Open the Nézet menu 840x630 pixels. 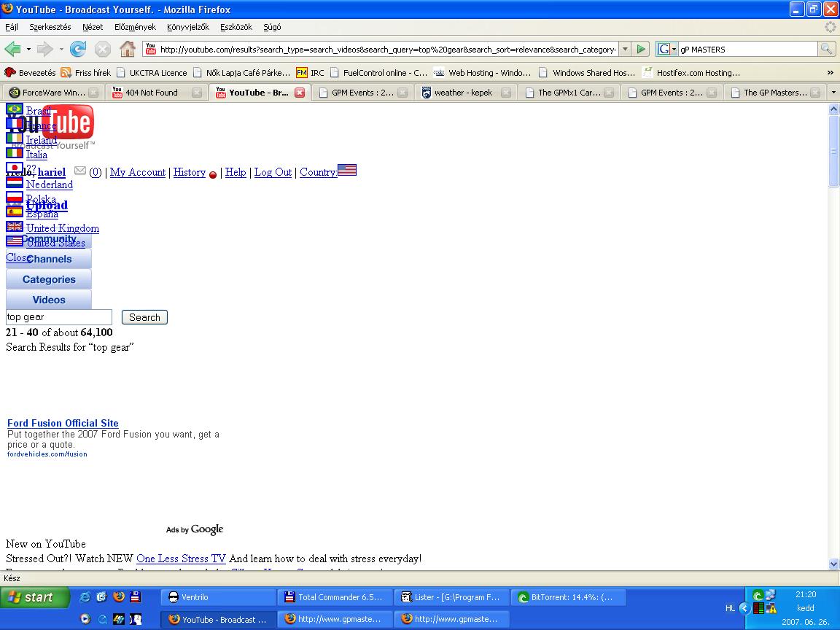coord(93,27)
